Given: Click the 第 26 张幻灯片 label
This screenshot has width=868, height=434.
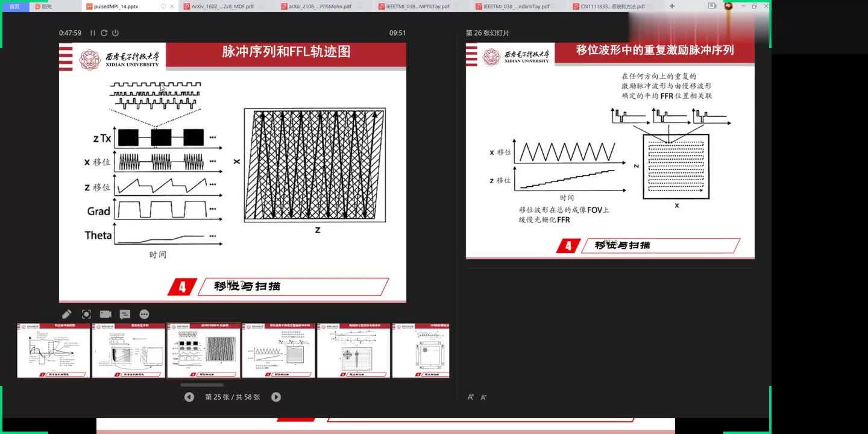Looking at the screenshot, I should (488, 33).
